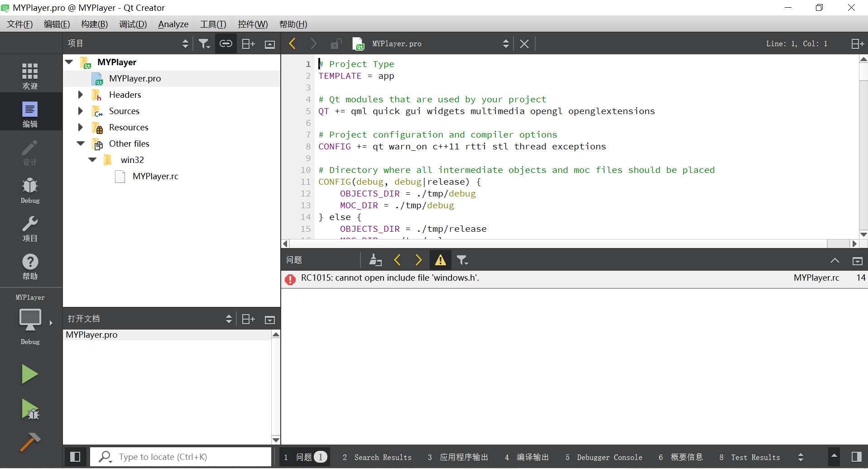The height and width of the screenshot is (469, 868).
Task: Go to the previous issue
Action: 398,260
